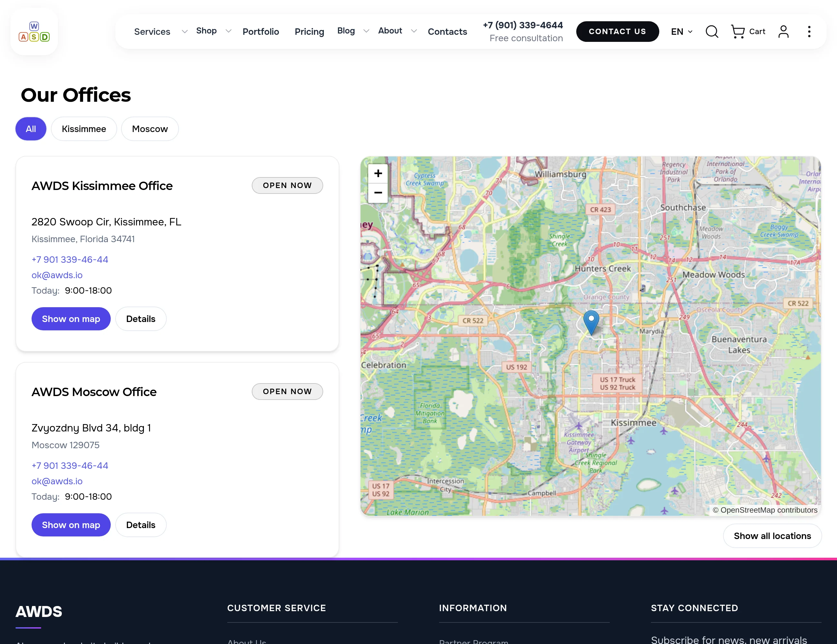Zoom out on the map
This screenshot has width=837, height=644.
pyautogui.click(x=378, y=193)
